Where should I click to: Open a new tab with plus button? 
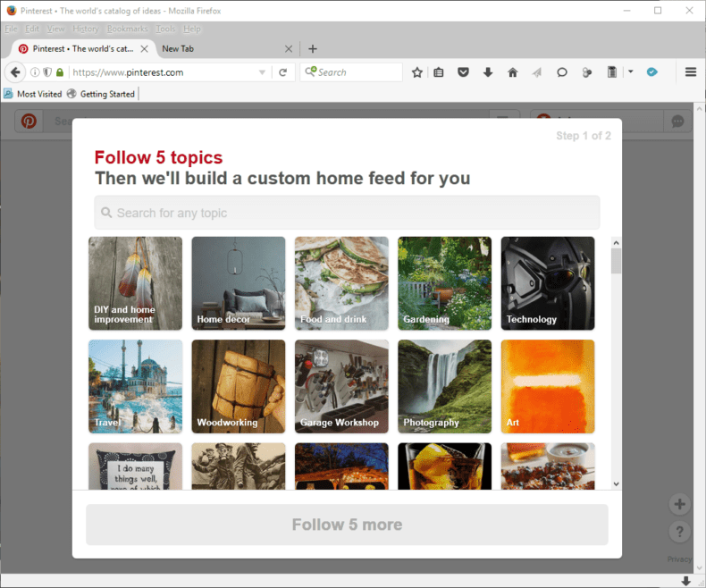[312, 48]
